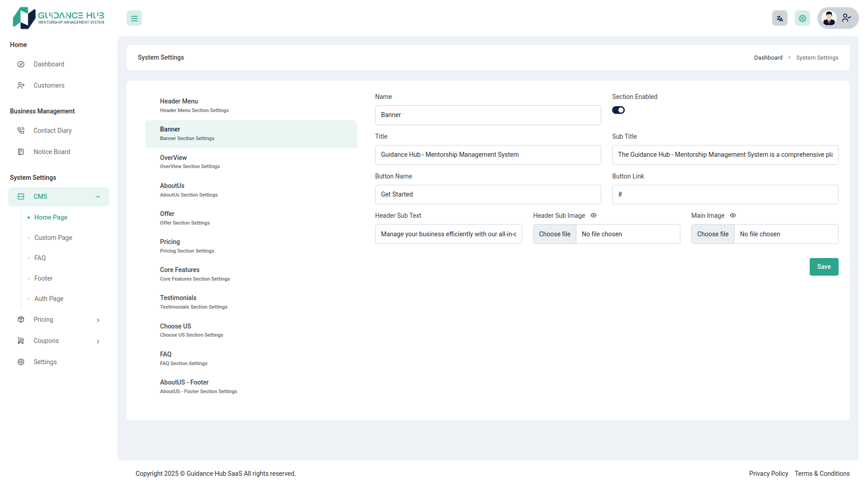The height and width of the screenshot is (488, 868).
Task: Disable the Section Enabled toggle
Action: [618, 110]
